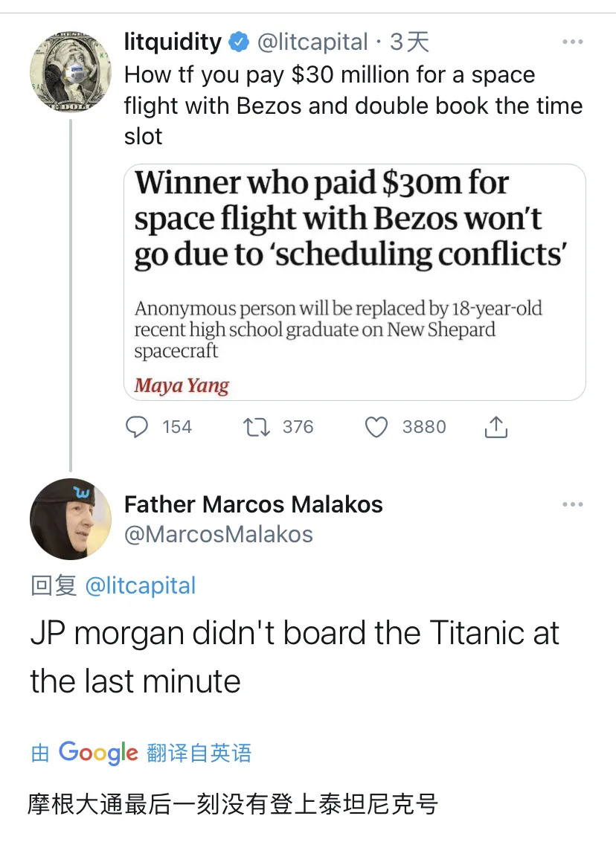Expand more options on Marcos's reply
This screenshot has width=616, height=842.
click(572, 505)
